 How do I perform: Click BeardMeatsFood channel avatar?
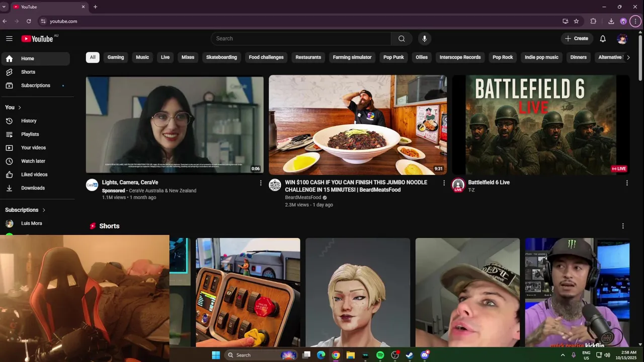(275, 185)
